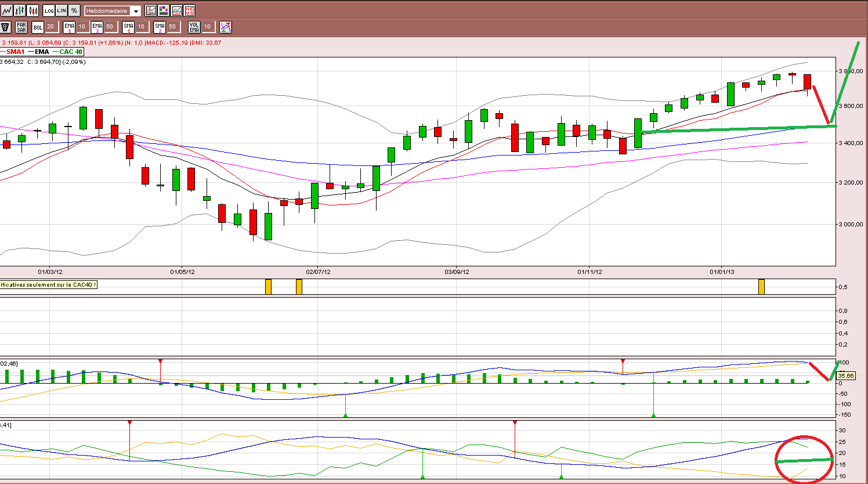Click the CAC 40 legend label

pos(71,52)
